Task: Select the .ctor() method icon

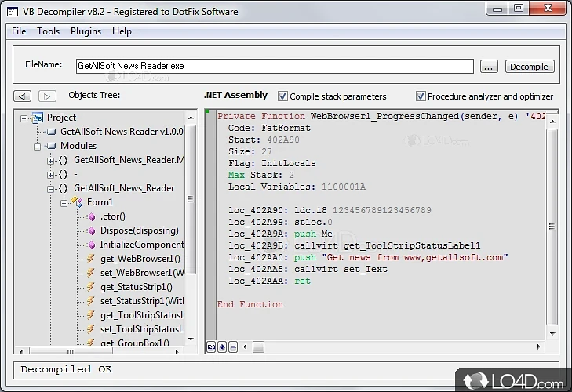Action: tap(90, 216)
